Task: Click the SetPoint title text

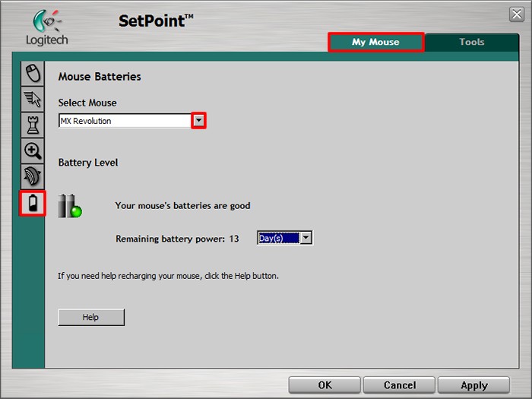Action: [x=156, y=21]
